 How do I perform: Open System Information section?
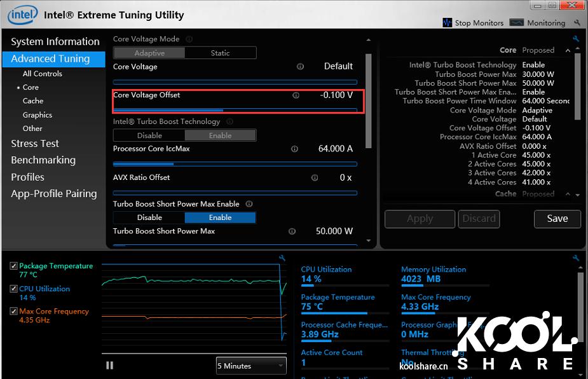coord(55,42)
